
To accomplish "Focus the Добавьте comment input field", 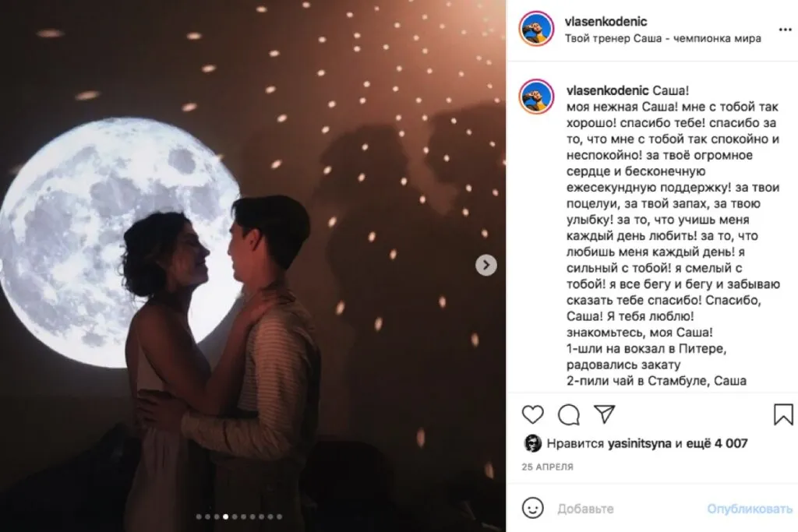I will [627, 509].
